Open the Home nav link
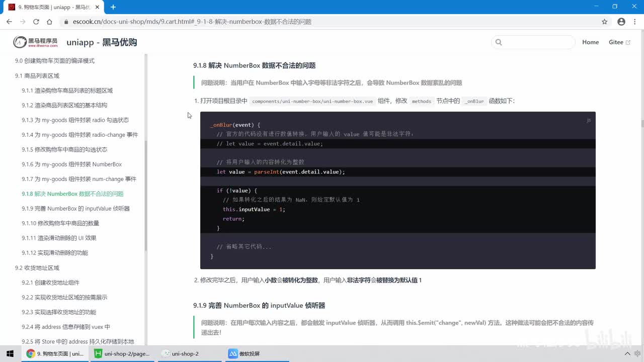 590,42
